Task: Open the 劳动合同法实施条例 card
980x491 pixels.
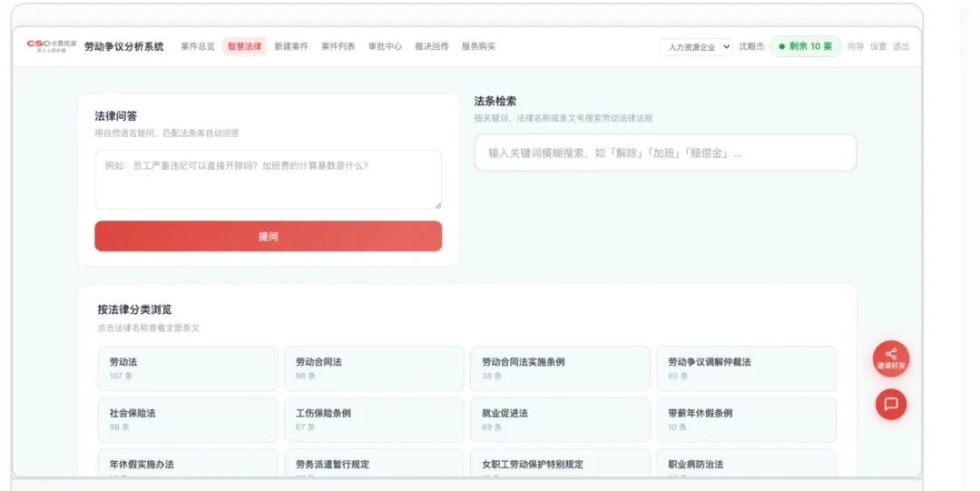Action: tap(560, 368)
